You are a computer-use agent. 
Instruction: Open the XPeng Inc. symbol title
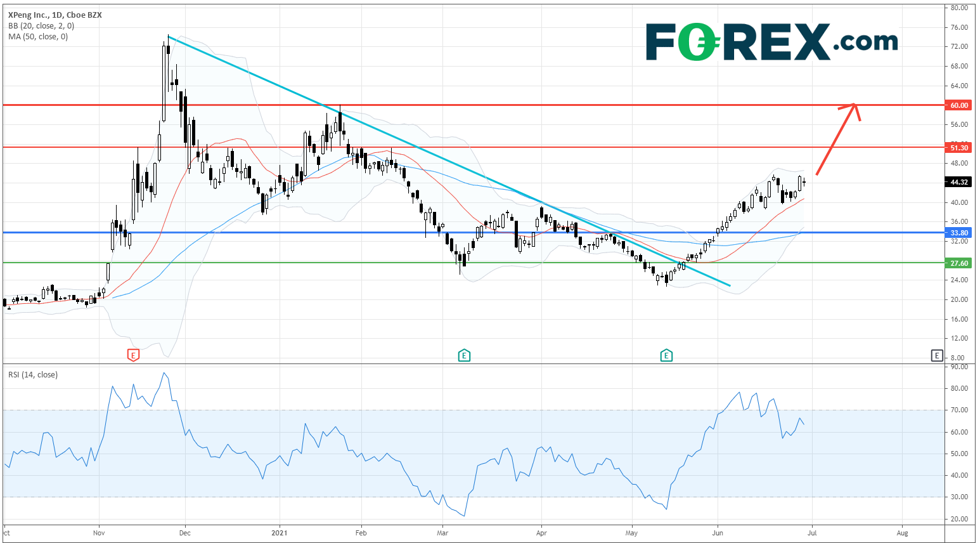tap(55, 15)
